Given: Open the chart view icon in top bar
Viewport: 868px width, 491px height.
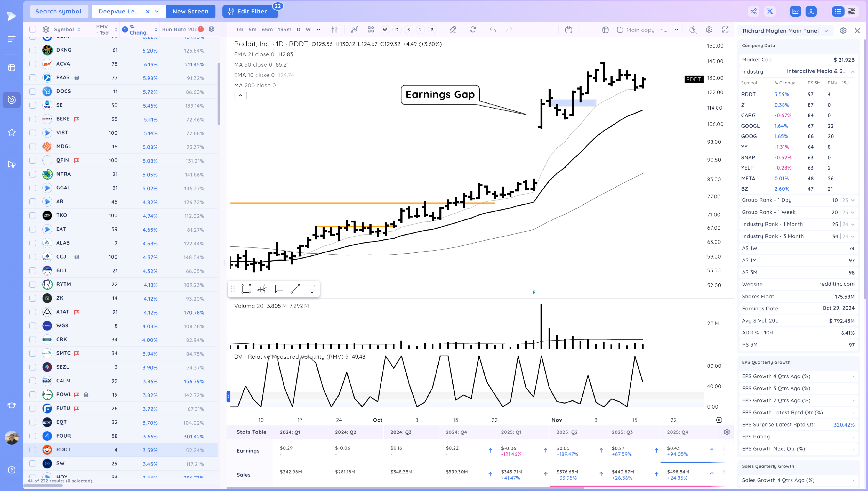Looking at the screenshot, I should pyautogui.click(x=796, y=11).
